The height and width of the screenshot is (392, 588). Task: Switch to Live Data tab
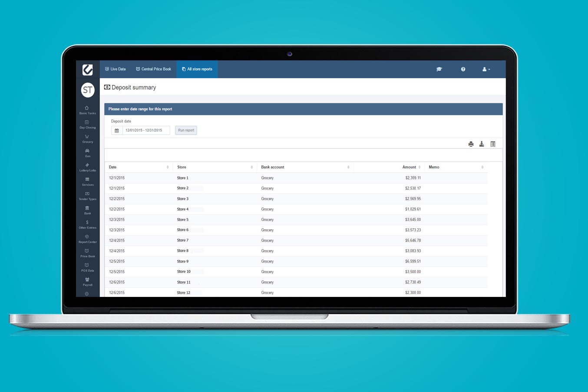point(116,69)
